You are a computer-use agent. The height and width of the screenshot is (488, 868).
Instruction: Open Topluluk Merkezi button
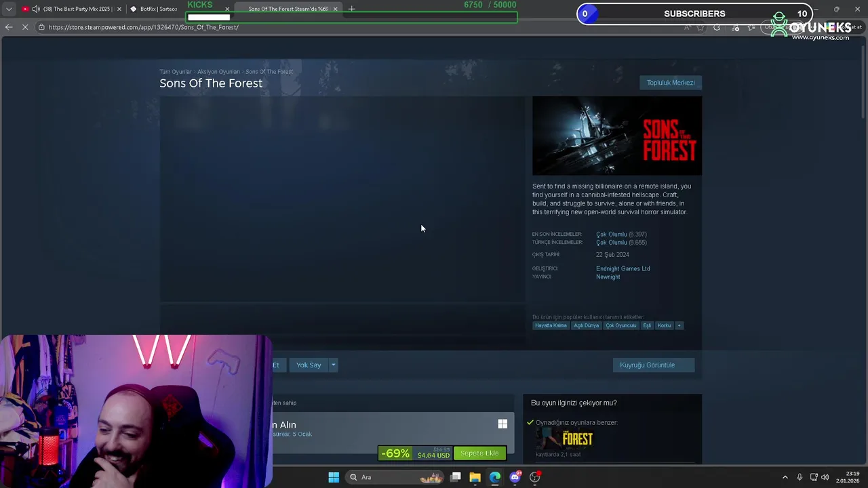point(671,83)
